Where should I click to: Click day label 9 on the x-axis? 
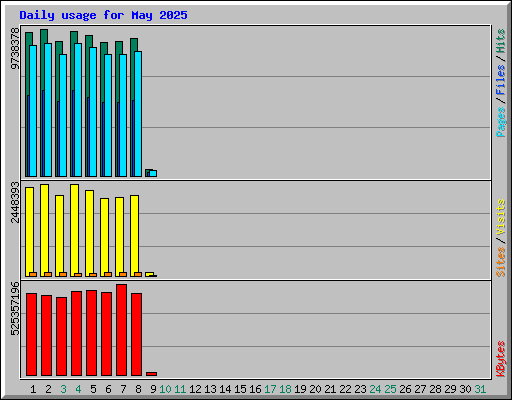(x=153, y=389)
